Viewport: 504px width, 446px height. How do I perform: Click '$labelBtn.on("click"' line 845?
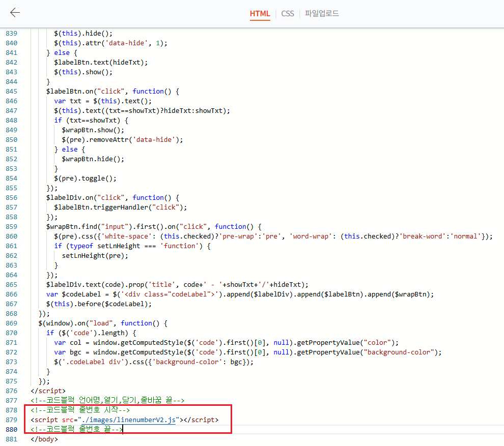click(x=113, y=92)
